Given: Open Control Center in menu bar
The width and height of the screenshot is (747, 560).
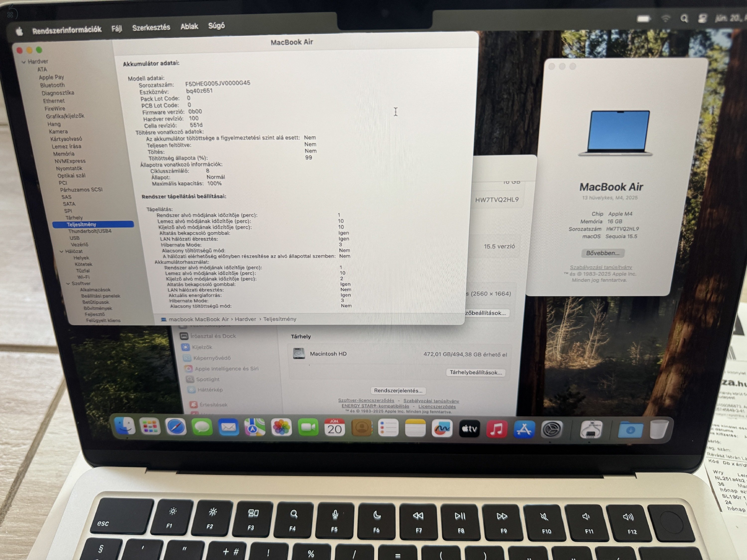Looking at the screenshot, I should point(702,18).
